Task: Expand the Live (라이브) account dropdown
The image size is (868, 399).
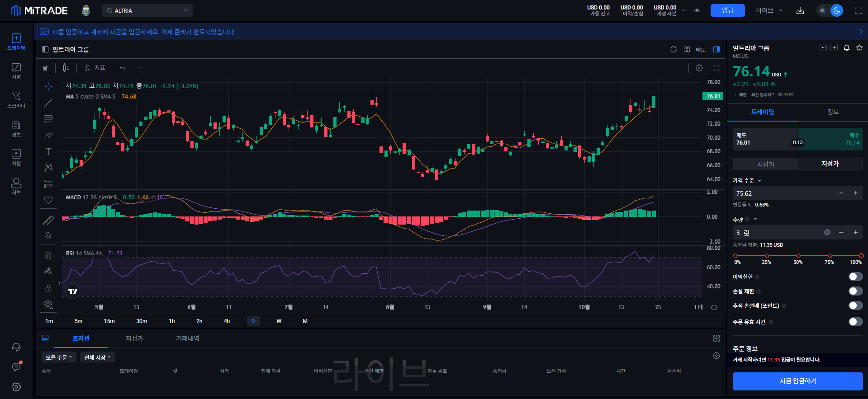Action: 769,10
